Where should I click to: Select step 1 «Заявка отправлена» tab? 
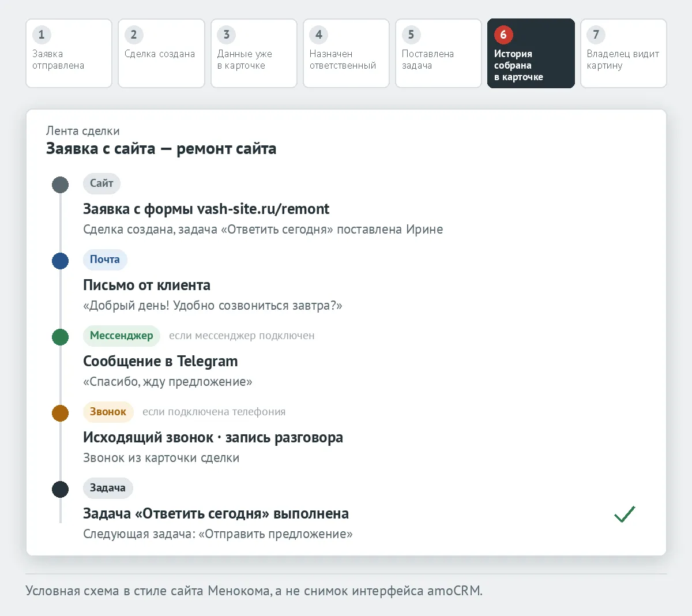69,53
